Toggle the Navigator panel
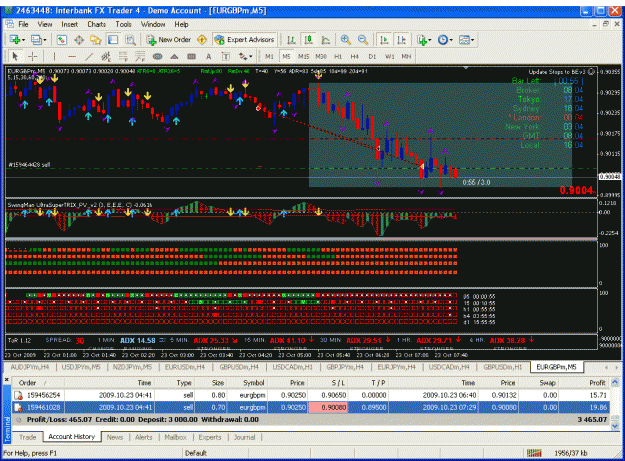Image resolution: width=625 pixels, height=461 pixels. [96, 40]
